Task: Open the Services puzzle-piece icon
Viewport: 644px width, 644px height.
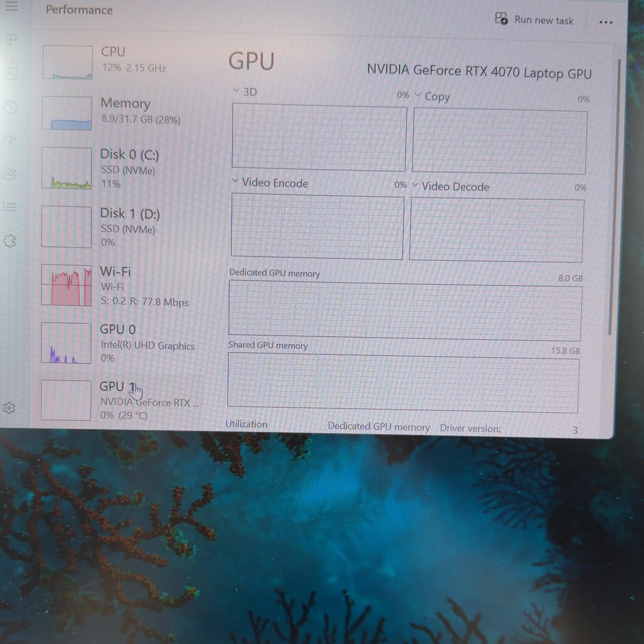Action: [x=10, y=241]
